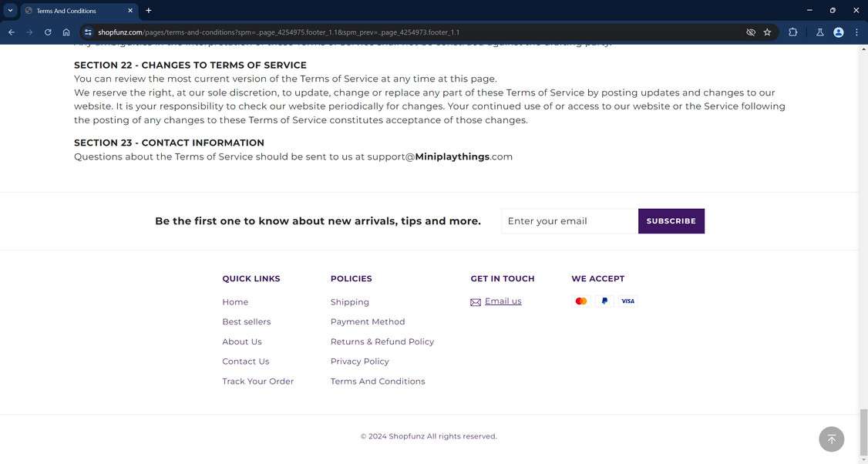
Task: Click the bold Miniplaythings email text
Action: tap(453, 156)
